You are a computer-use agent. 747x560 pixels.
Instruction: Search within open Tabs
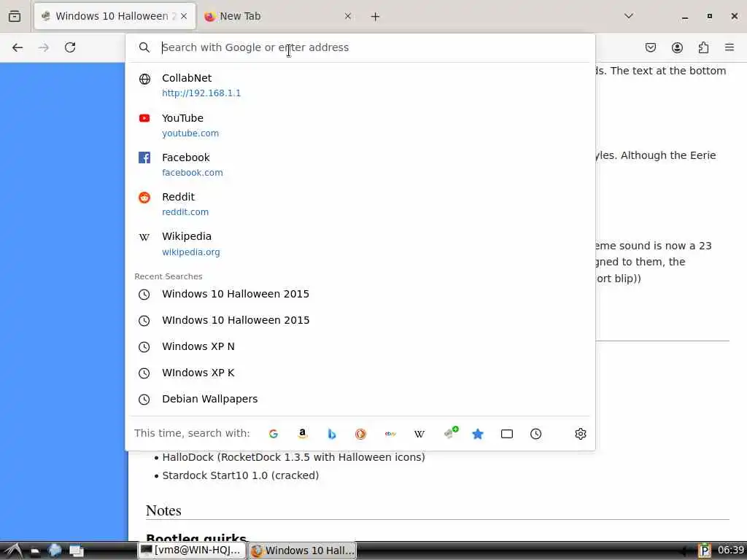507,434
